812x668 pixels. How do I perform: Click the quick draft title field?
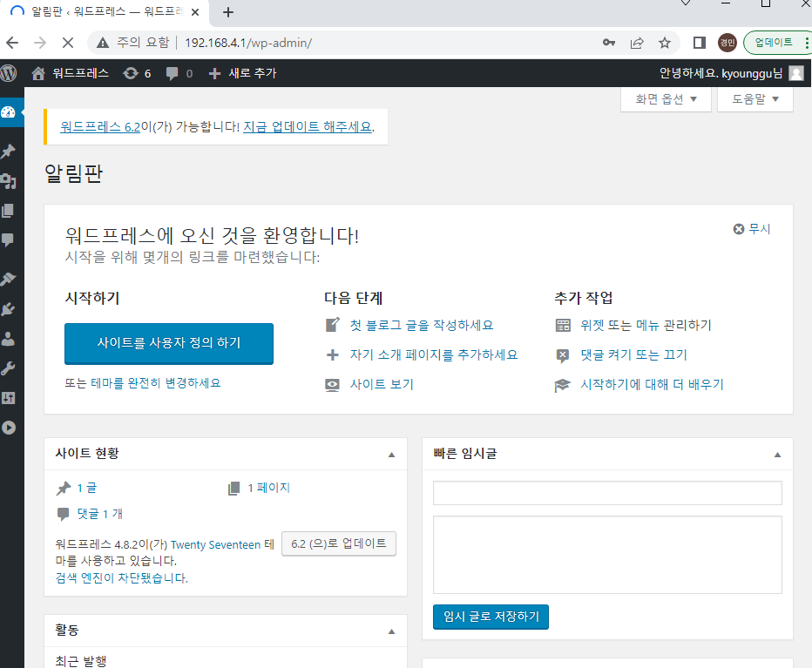pyautogui.click(x=607, y=493)
